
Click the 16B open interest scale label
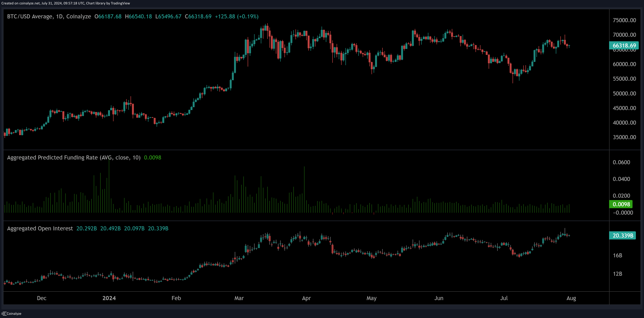pyautogui.click(x=617, y=255)
